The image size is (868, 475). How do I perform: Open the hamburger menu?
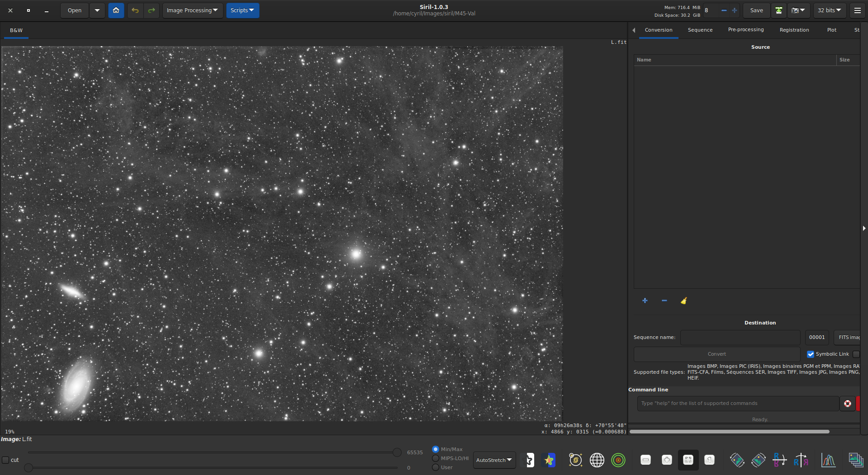pyautogui.click(x=858, y=10)
